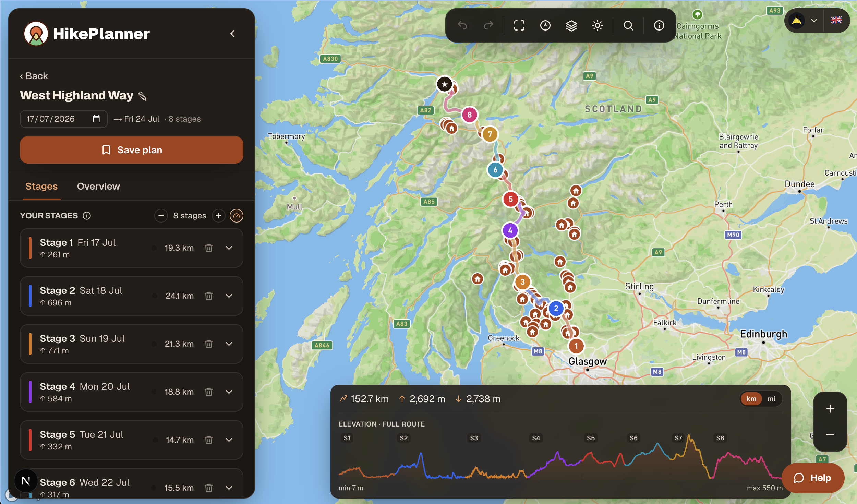857x504 pixels.
Task: Select S5 label on elevation chart
Action: [591, 438]
